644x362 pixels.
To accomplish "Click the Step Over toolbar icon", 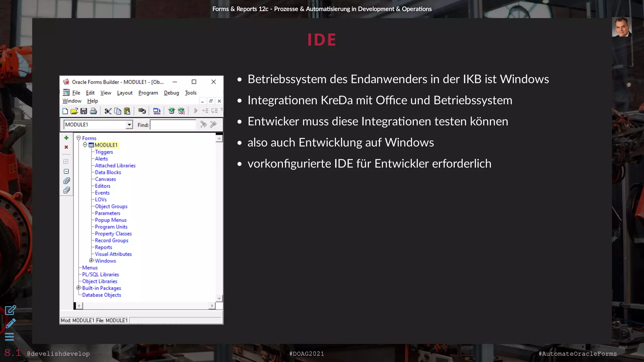I will coord(214,111).
